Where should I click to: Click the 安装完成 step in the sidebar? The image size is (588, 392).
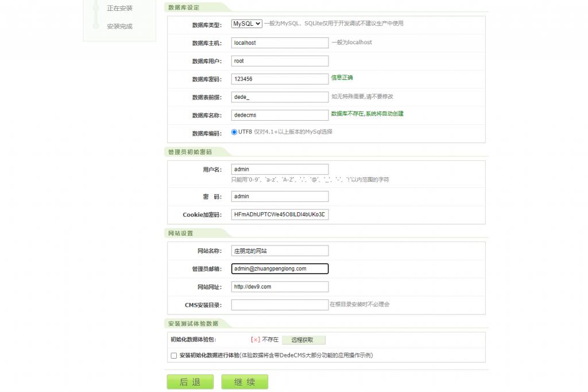pyautogui.click(x=119, y=26)
